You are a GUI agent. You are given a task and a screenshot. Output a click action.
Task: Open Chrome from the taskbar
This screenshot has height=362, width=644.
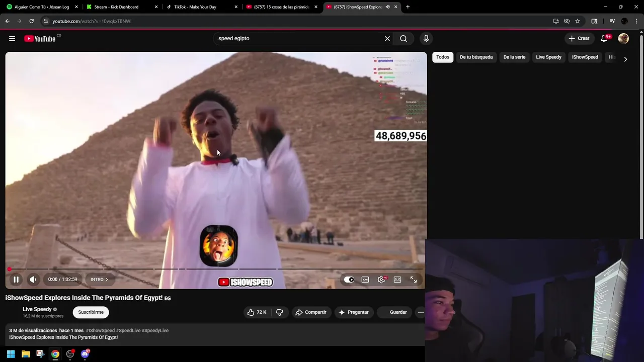[55, 354]
